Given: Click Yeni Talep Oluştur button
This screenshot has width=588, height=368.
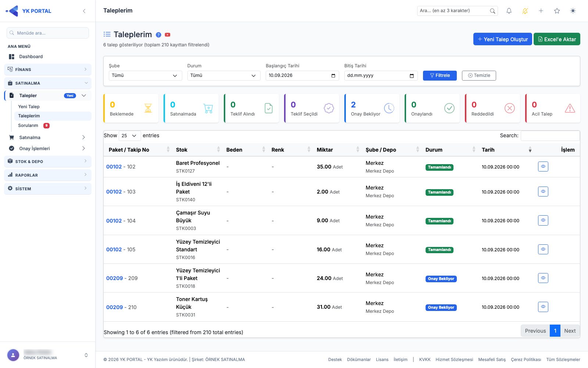Looking at the screenshot, I should [x=502, y=39].
